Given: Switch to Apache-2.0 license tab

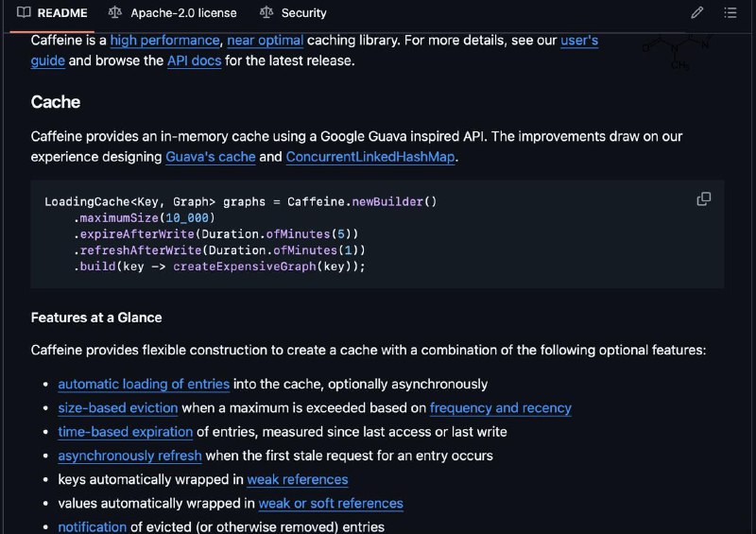Looking at the screenshot, I should point(173,13).
